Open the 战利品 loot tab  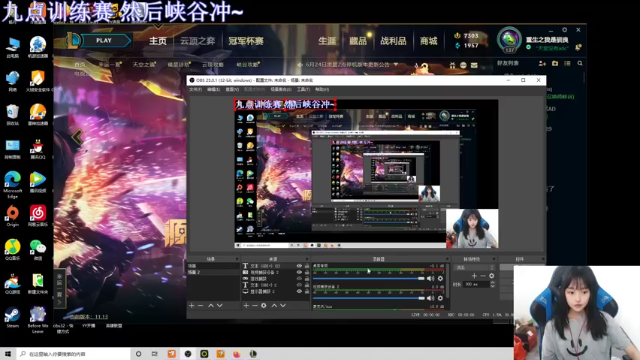click(393, 41)
